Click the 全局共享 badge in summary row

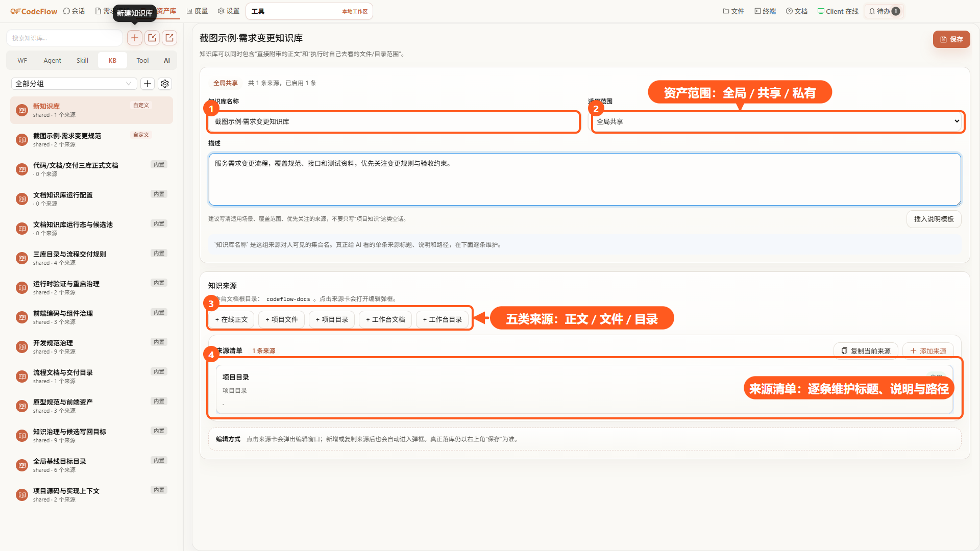coord(226,83)
